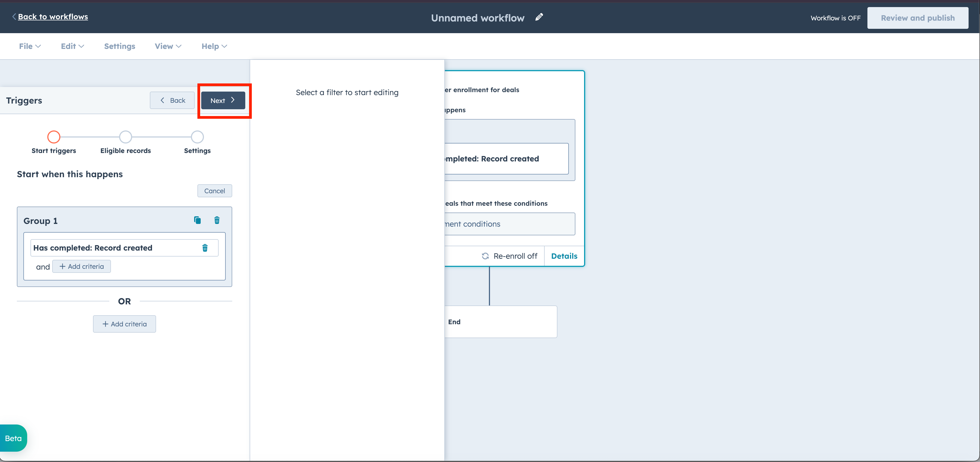Viewport: 980px width, 462px height.
Task: Select the Start triggers step circle
Action: coord(54,137)
